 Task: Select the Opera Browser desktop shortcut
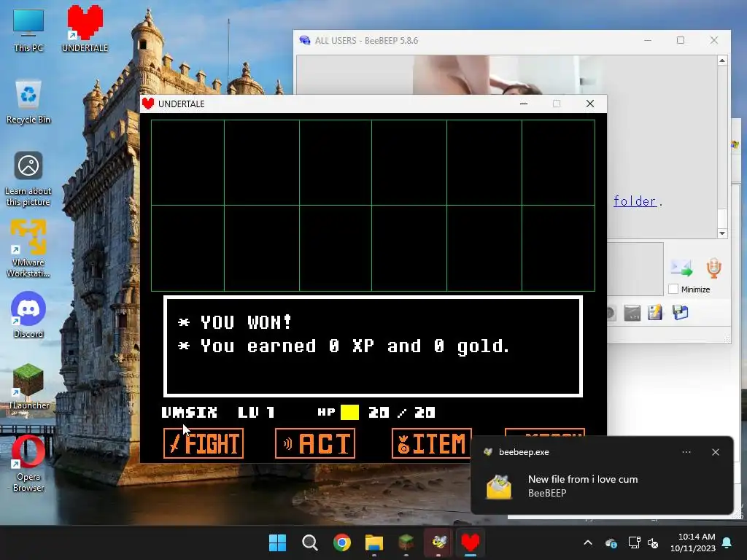[28, 463]
